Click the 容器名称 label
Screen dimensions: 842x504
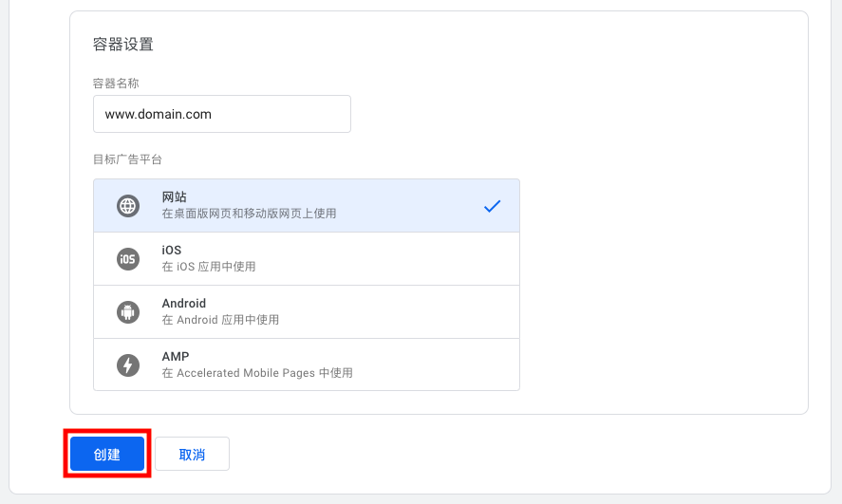point(116,84)
